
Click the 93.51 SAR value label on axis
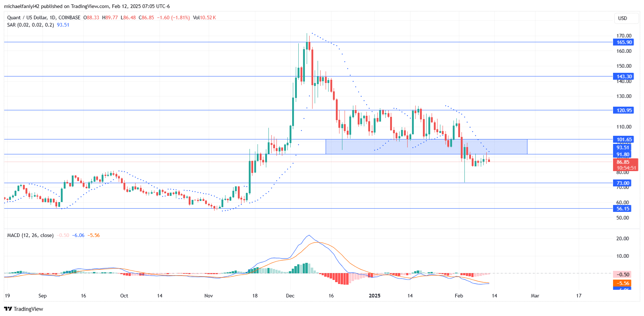(623, 147)
